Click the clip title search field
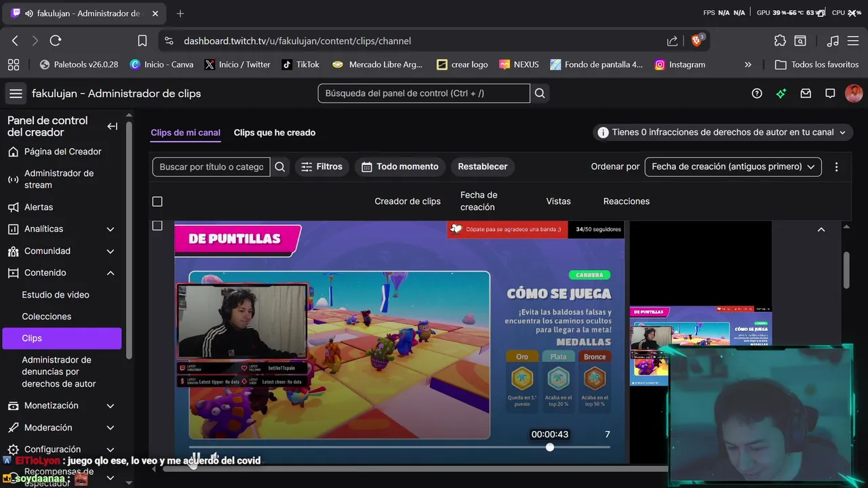The height and width of the screenshot is (488, 868). 211,167
